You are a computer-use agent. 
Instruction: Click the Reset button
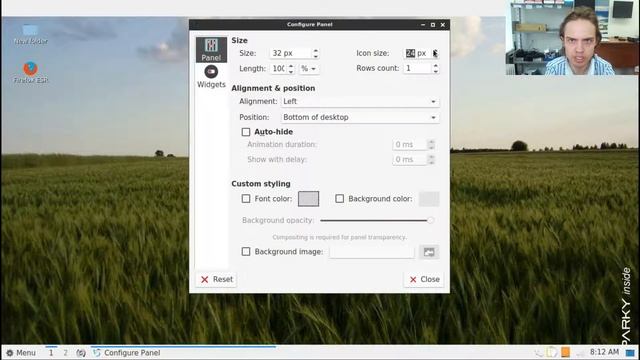coord(216,280)
